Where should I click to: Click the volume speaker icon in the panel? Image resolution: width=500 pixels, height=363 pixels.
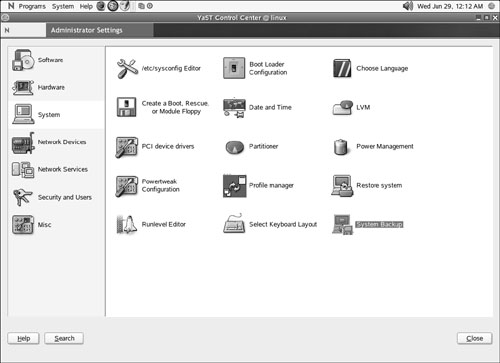tap(408, 6)
